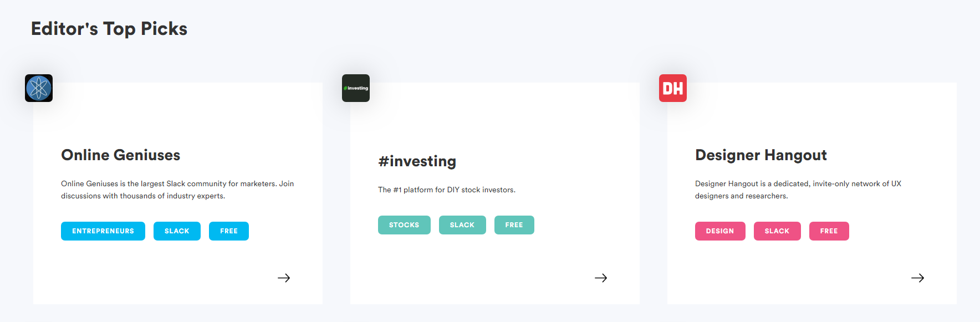Click the #investing community logo icon
This screenshot has height=322, width=980.
(356, 88)
